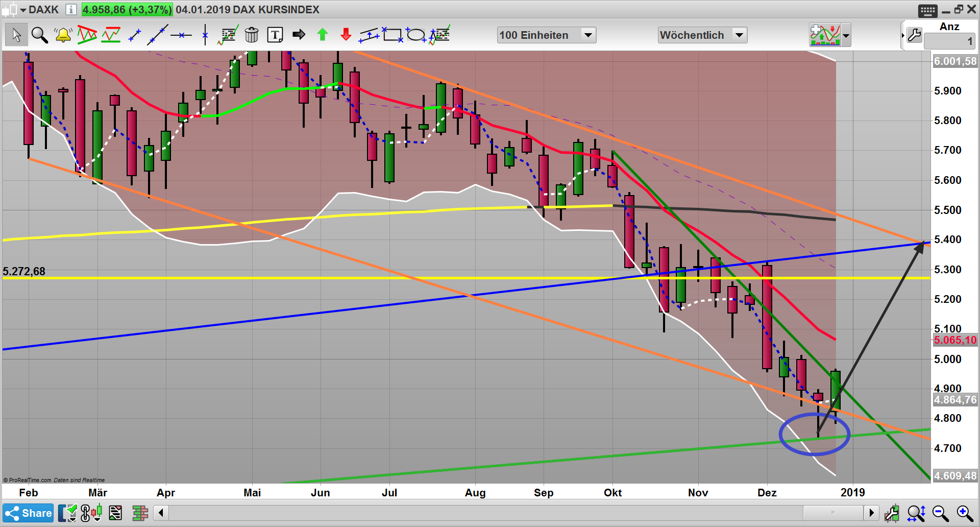Select the trash can delete tool
The image size is (980, 527).
[252, 35]
